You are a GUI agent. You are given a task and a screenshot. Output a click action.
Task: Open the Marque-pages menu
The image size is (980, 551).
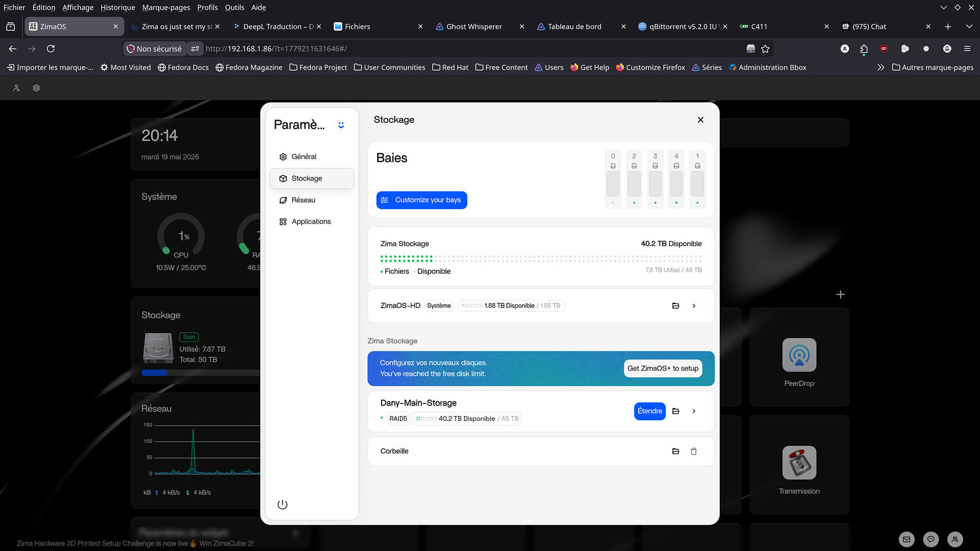[166, 8]
